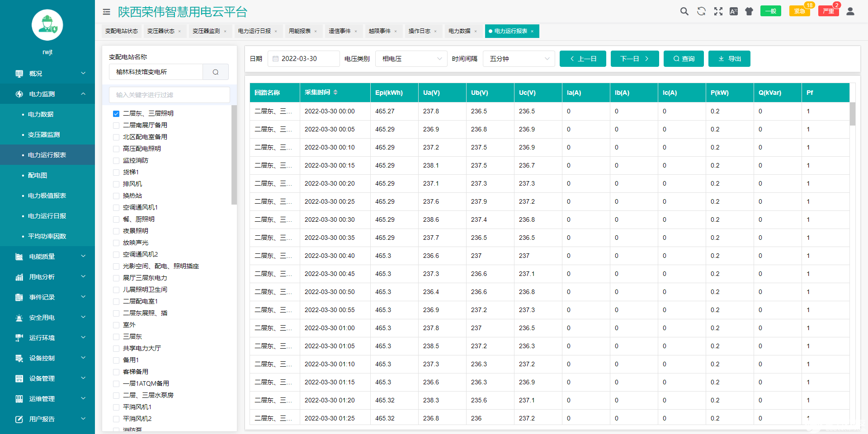This screenshot has width=868, height=434.
Task: Open 电力极值报表 in sidebar
Action: 47,196
